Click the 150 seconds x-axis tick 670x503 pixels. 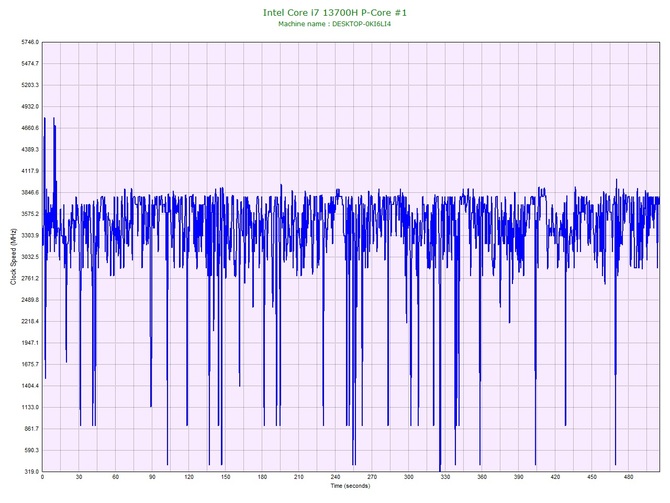226,477
